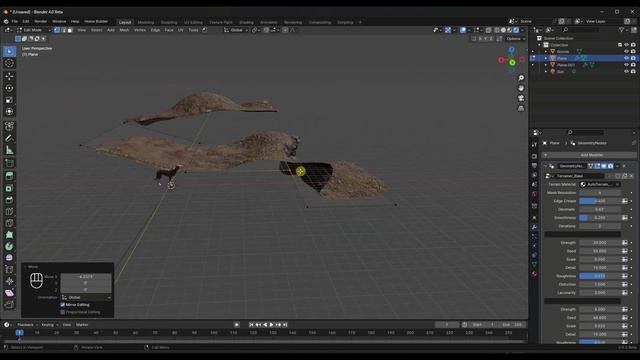Switch to the Shading workspace tab
The width and height of the screenshot is (640, 360).
coord(246,22)
